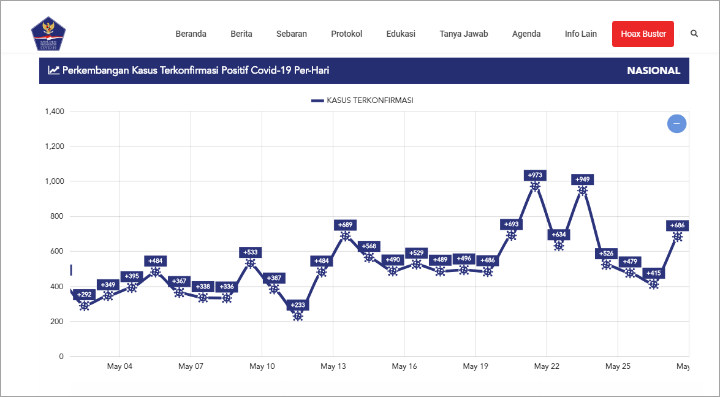The width and height of the screenshot is (720, 397).
Task: Click the May 07 axis label
Action: (x=191, y=366)
